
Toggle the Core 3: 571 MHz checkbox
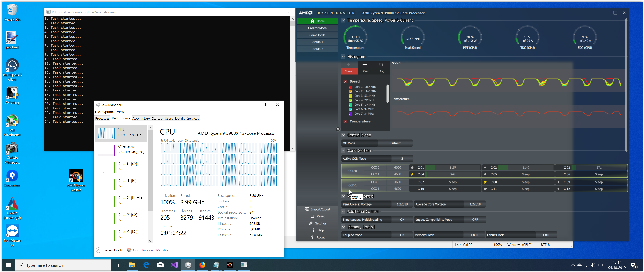(x=350, y=96)
